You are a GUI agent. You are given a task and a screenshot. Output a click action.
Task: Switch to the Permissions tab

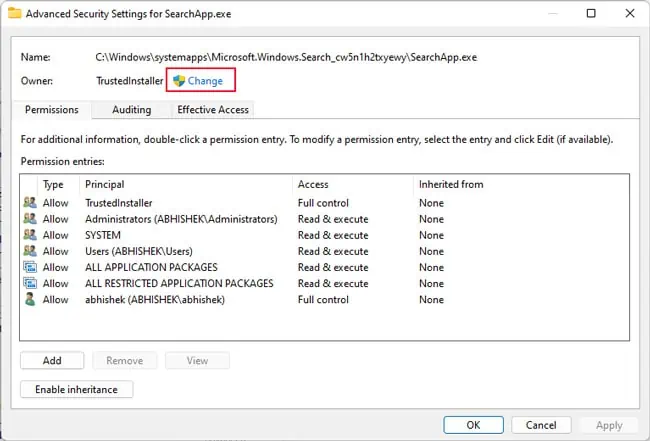(52, 110)
